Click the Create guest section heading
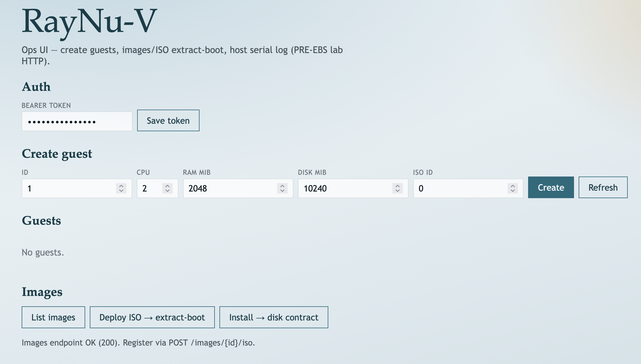Screen dimensions: 641x364 (x=57, y=154)
